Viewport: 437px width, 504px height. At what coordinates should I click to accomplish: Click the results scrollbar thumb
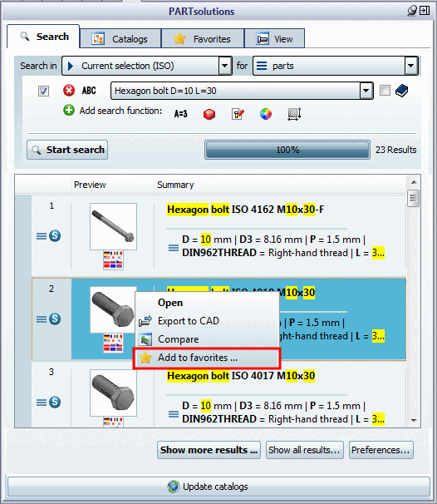(x=413, y=198)
